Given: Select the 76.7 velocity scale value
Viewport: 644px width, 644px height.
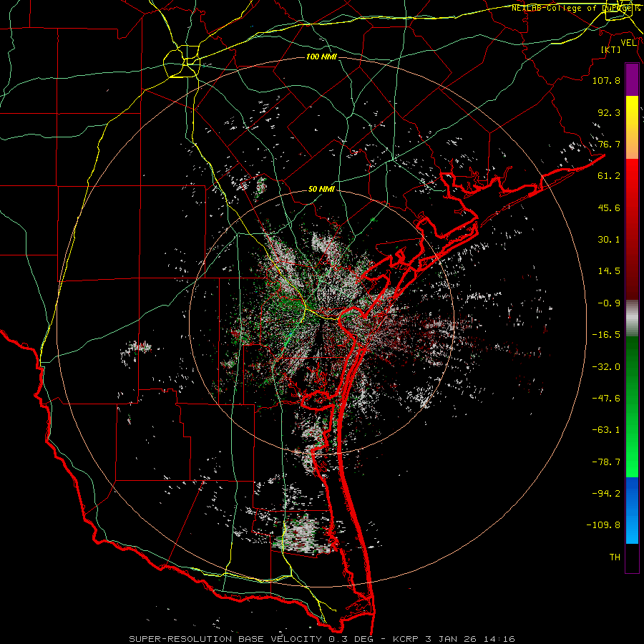Looking at the screenshot, I should click(x=609, y=144).
